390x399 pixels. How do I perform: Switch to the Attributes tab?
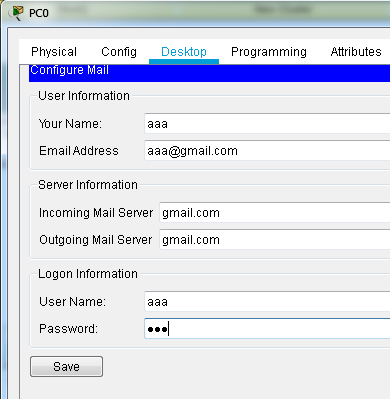[x=356, y=52]
